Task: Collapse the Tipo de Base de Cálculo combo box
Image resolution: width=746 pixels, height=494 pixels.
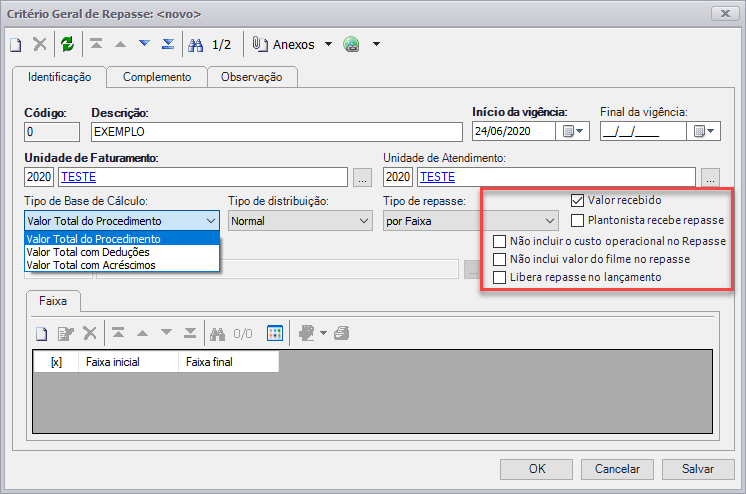Action: 211,221
